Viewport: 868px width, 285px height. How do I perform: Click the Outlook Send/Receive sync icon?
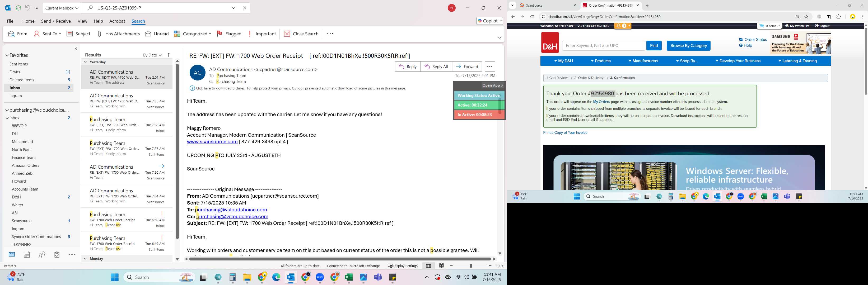(18, 8)
